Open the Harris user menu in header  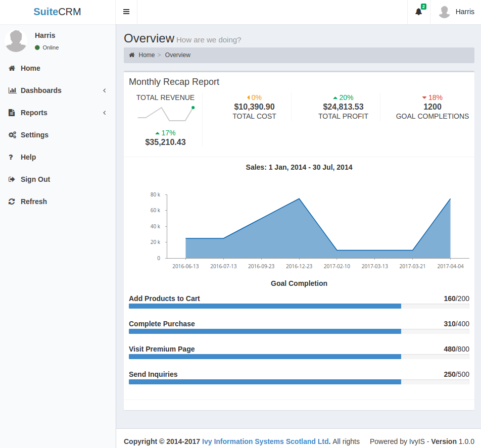tap(456, 12)
